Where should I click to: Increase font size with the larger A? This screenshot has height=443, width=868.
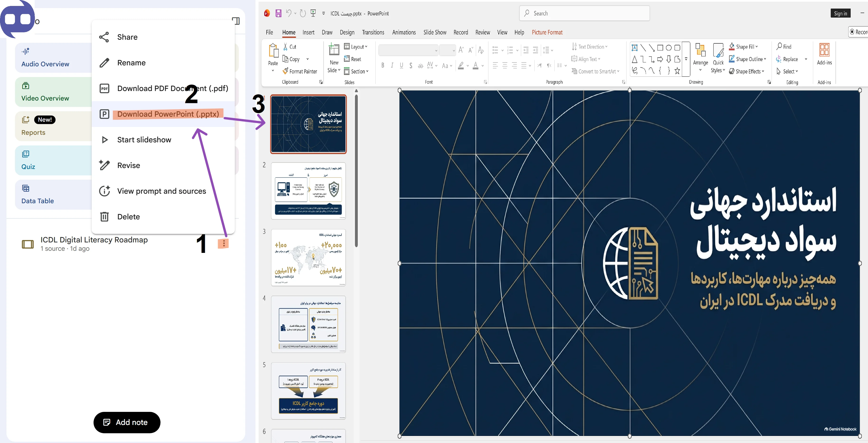click(461, 50)
